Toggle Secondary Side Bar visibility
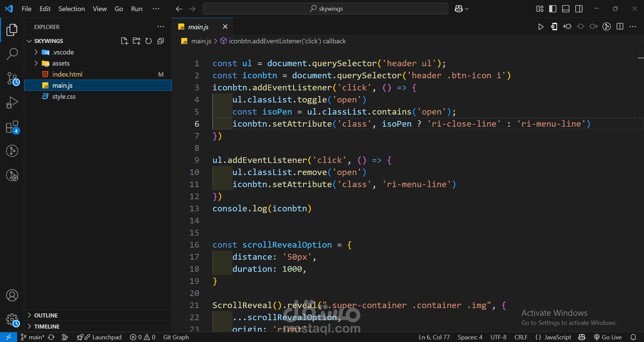644x342 pixels. click(579, 9)
